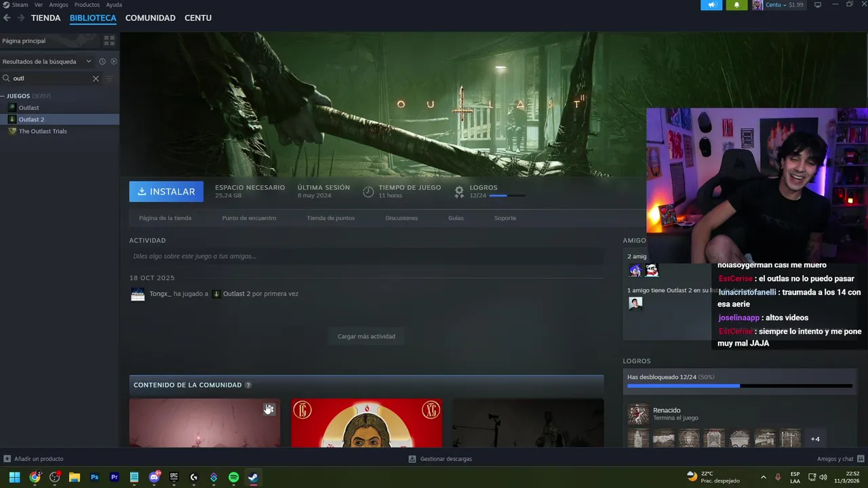The image size is (868, 488).
Task: Click the library search field containing outl
Action: pyautogui.click(x=51, y=79)
